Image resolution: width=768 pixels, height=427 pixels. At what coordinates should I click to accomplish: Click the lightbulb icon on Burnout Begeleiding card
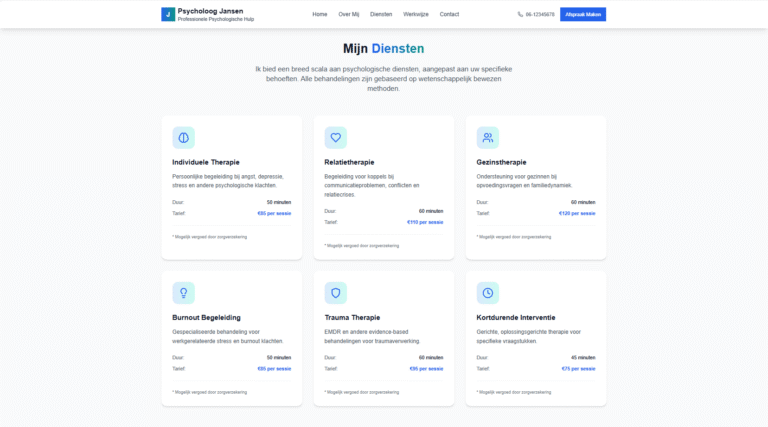(x=183, y=292)
